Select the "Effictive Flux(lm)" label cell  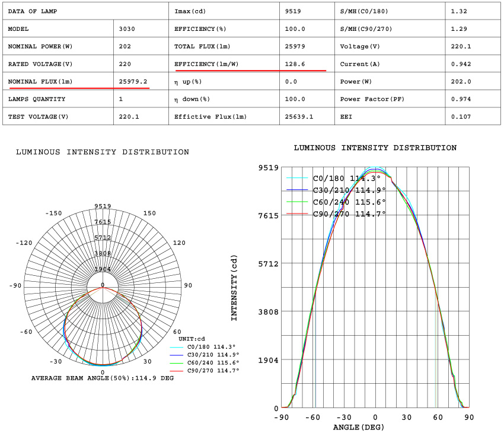tap(224, 117)
